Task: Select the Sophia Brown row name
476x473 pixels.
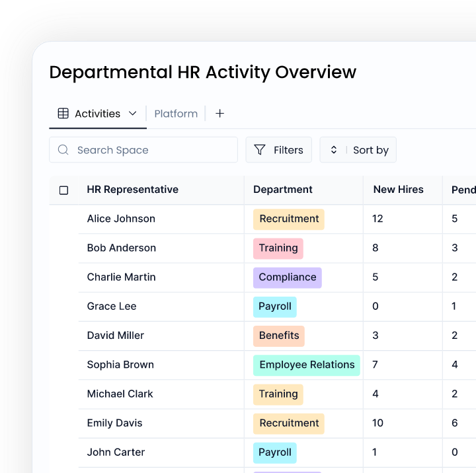Action: tap(120, 365)
